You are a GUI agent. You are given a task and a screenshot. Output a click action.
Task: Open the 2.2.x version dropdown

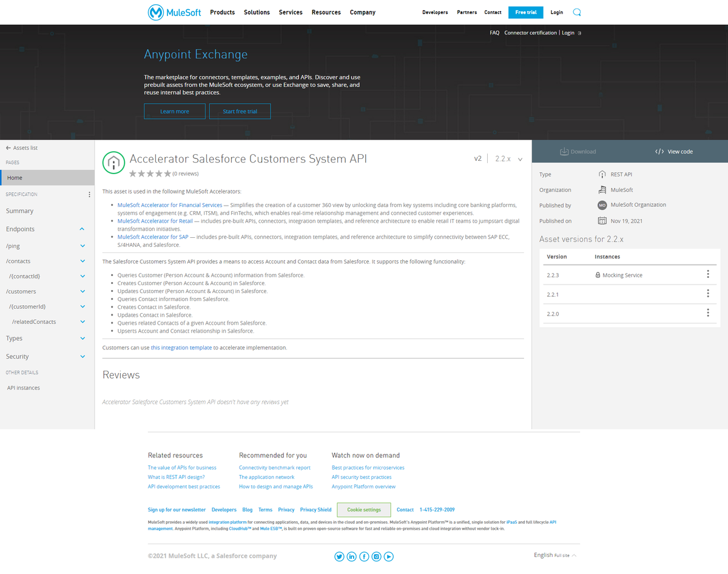point(508,159)
